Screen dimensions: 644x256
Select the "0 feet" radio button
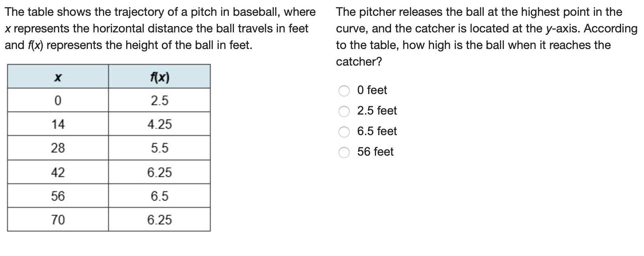(344, 91)
